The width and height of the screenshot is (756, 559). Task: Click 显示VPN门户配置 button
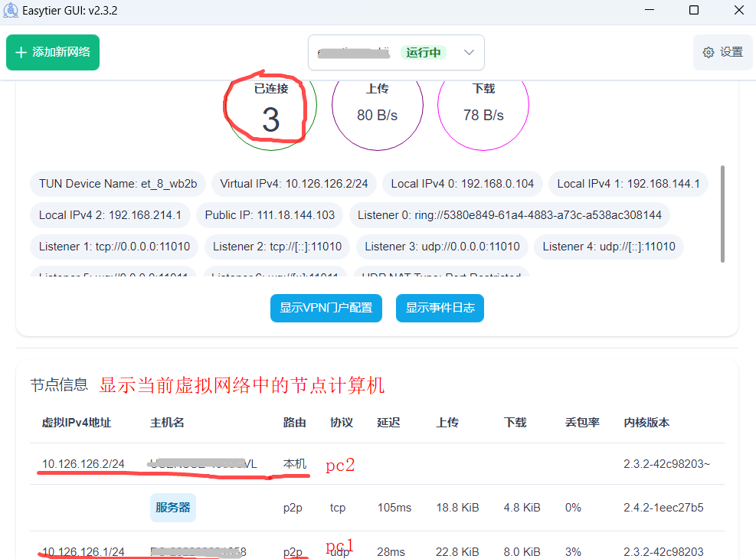click(x=326, y=308)
